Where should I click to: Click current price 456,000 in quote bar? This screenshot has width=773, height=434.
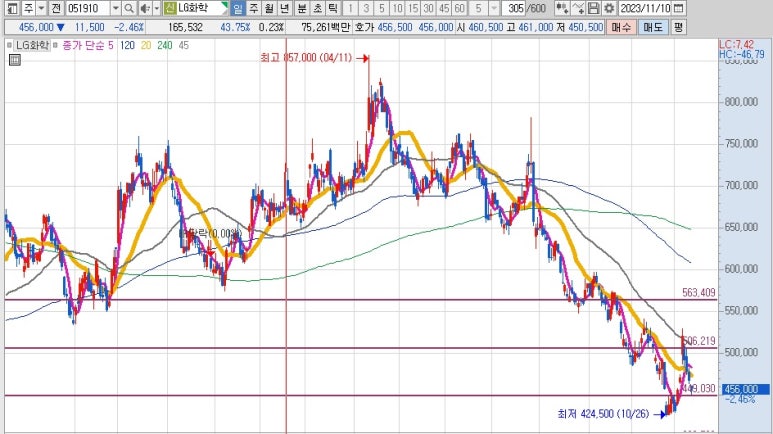[36, 27]
